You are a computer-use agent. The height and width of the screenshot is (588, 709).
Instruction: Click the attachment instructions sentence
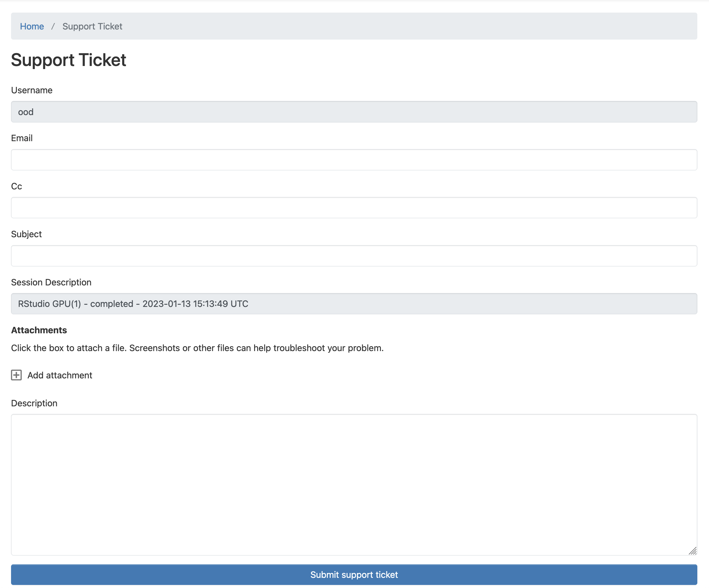coord(198,348)
